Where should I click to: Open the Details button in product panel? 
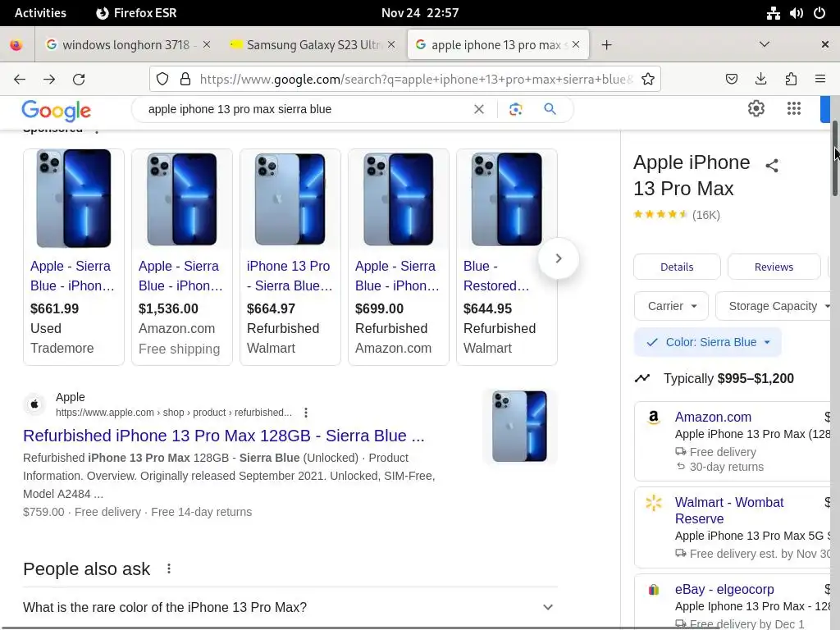(677, 267)
